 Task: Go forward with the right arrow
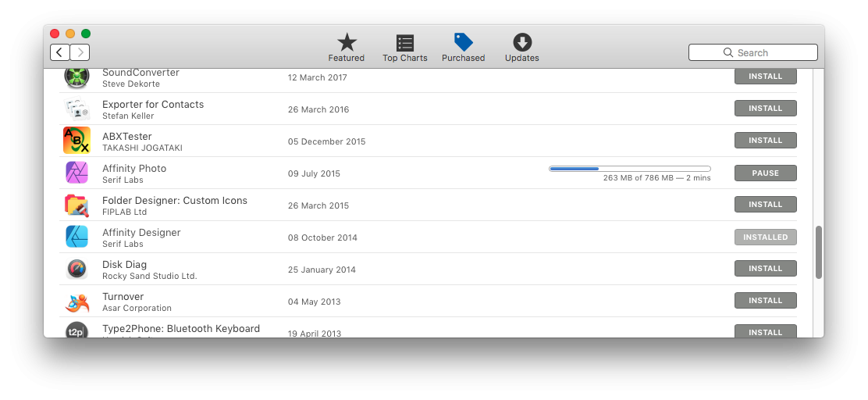click(x=80, y=52)
